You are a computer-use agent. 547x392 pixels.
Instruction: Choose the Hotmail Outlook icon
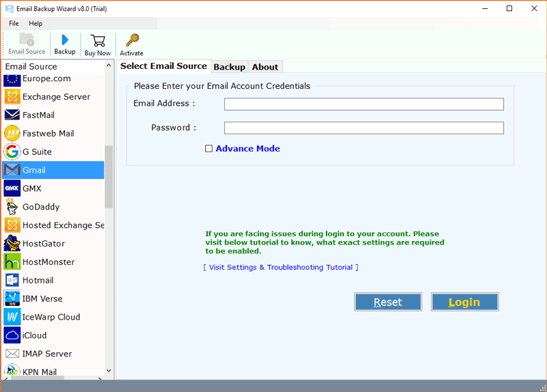coord(12,280)
